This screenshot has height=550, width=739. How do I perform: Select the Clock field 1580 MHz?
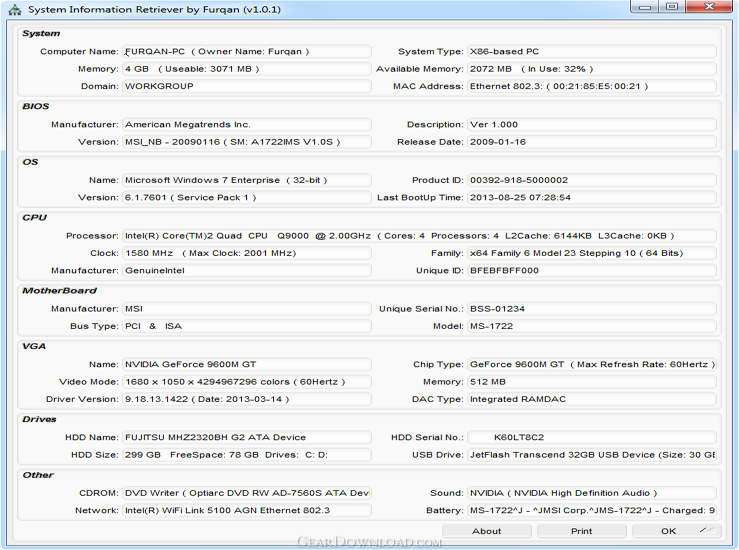point(247,253)
